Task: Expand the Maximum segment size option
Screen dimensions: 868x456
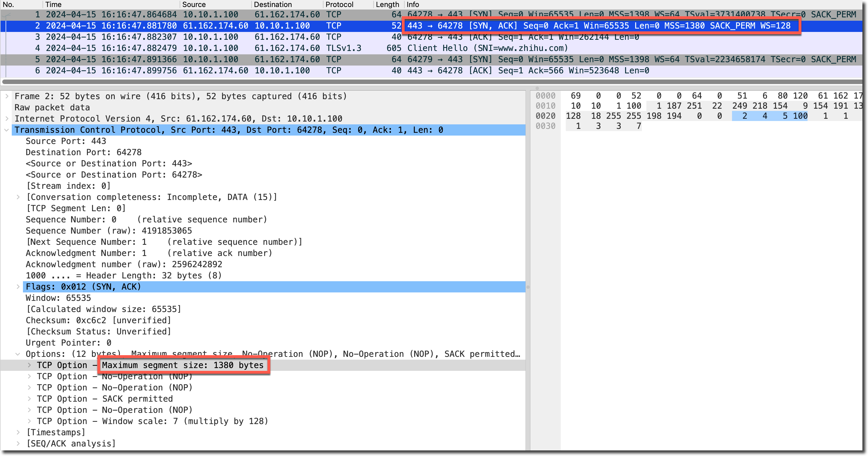Action: pos(29,365)
